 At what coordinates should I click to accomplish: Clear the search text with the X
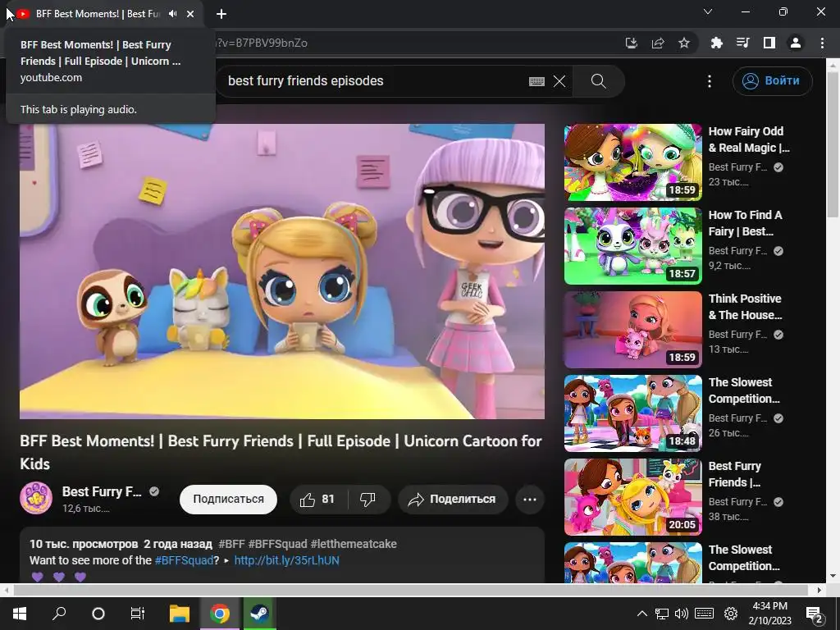[x=559, y=81]
